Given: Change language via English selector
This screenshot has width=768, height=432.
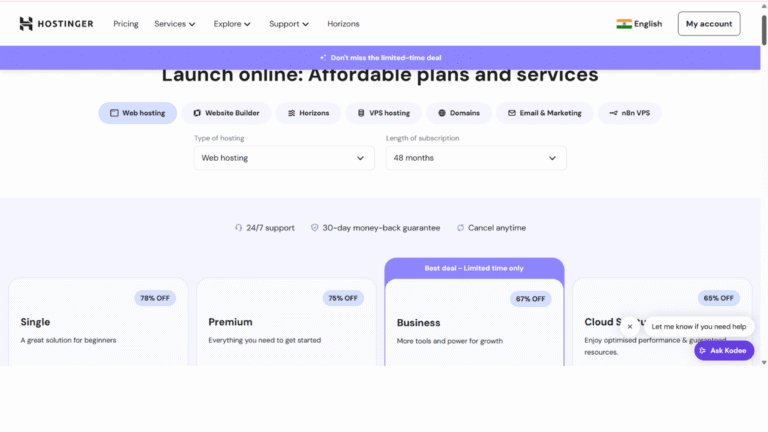Looking at the screenshot, I should [639, 24].
